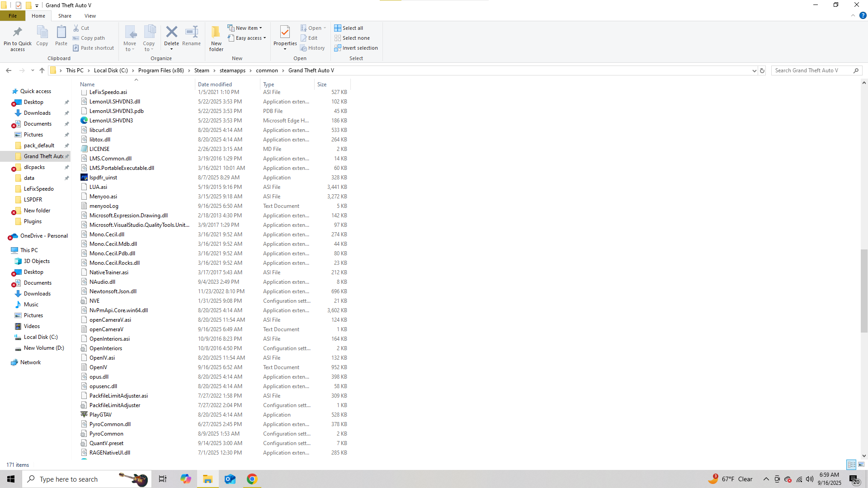Screen dimensions: 868x488
Task: Expand the address bar history dropdown
Action: [x=754, y=70]
